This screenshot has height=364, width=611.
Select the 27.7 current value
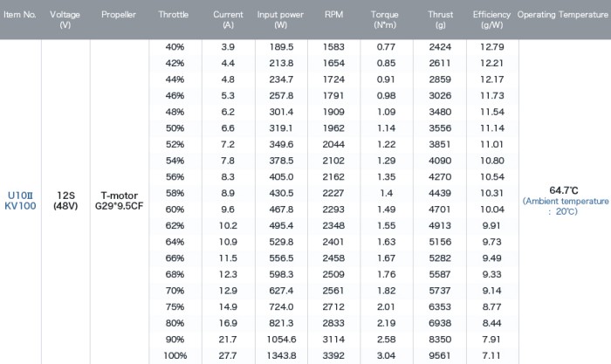tap(228, 355)
